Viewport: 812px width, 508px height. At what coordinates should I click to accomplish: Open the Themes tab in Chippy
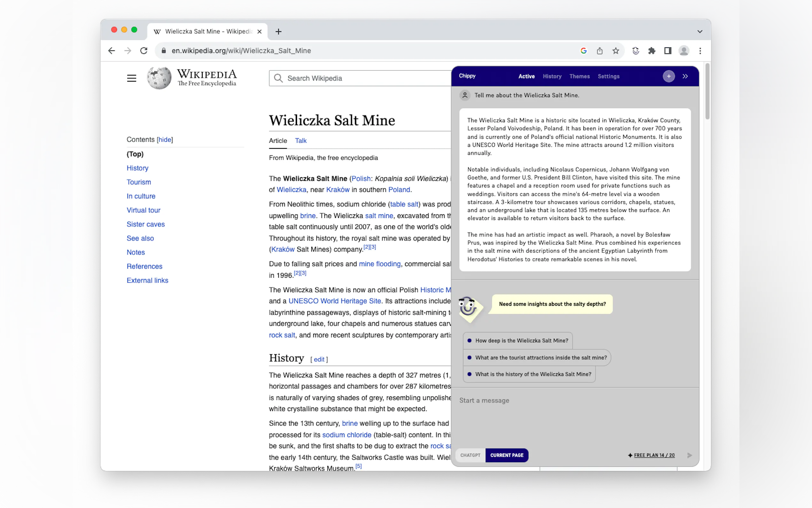[x=579, y=76]
